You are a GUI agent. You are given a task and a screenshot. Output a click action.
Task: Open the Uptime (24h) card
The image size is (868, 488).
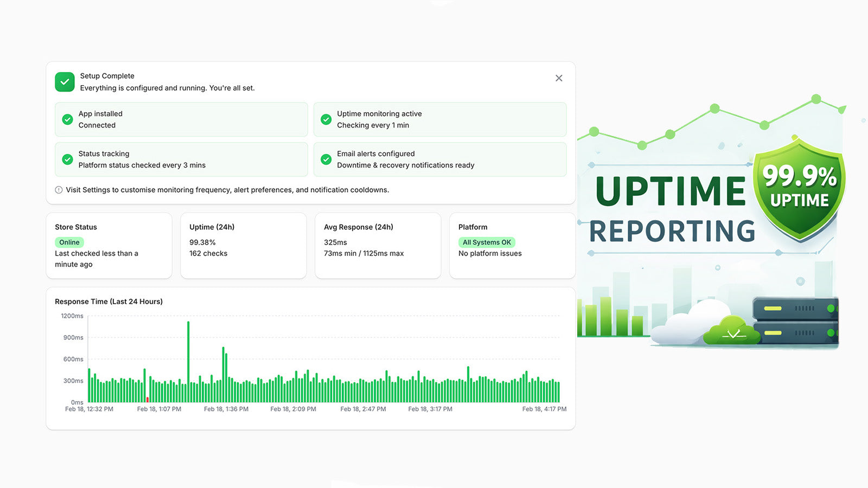[243, 246]
